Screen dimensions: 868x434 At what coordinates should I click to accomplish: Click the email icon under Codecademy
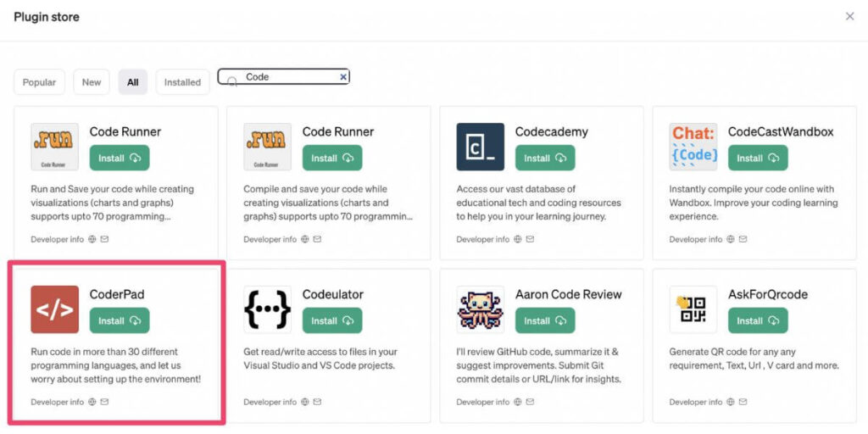click(530, 239)
